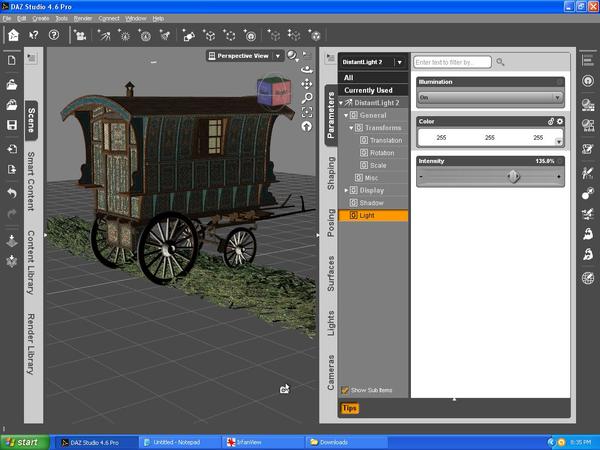The width and height of the screenshot is (600, 450).
Task: Open the Render menu
Action: [83, 18]
